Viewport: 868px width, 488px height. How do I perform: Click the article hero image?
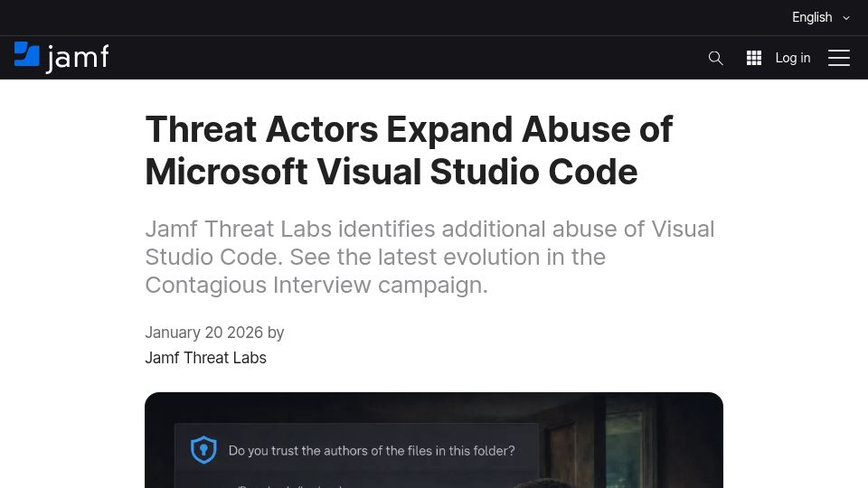[x=434, y=440]
